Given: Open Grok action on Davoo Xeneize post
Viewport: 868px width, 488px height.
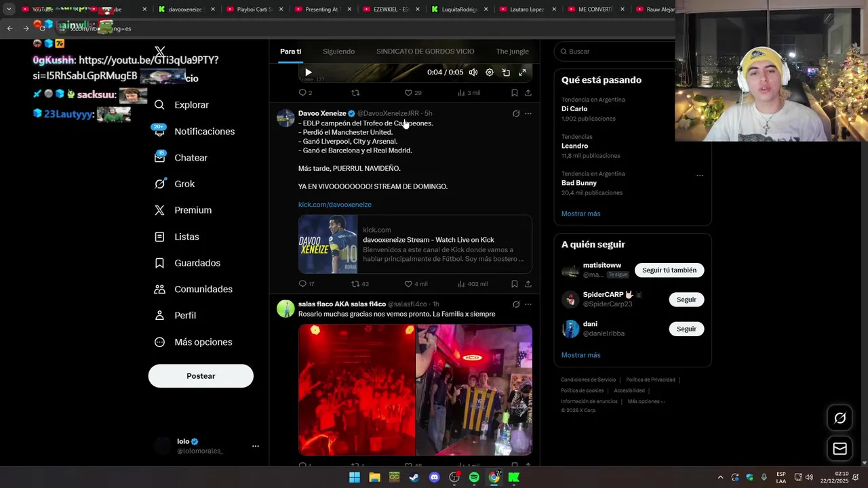Looking at the screenshot, I should tap(516, 114).
